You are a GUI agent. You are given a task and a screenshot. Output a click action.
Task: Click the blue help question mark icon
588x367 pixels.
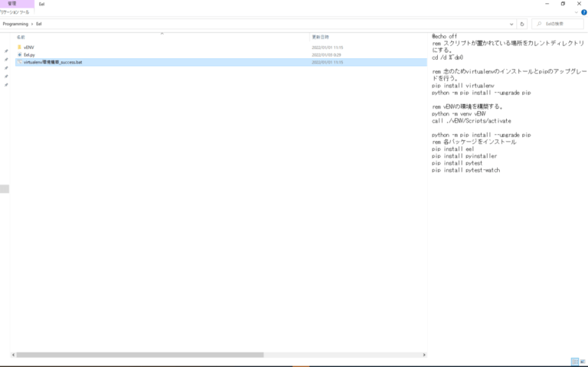click(583, 12)
